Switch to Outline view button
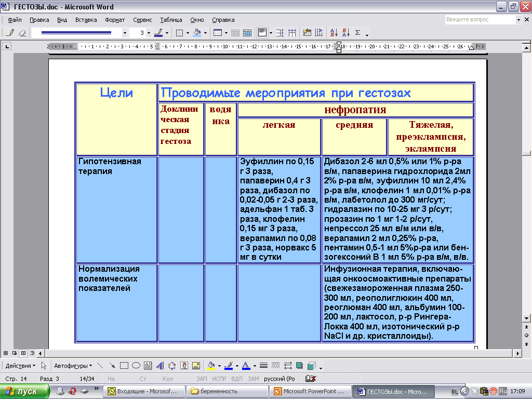 tap(32, 353)
